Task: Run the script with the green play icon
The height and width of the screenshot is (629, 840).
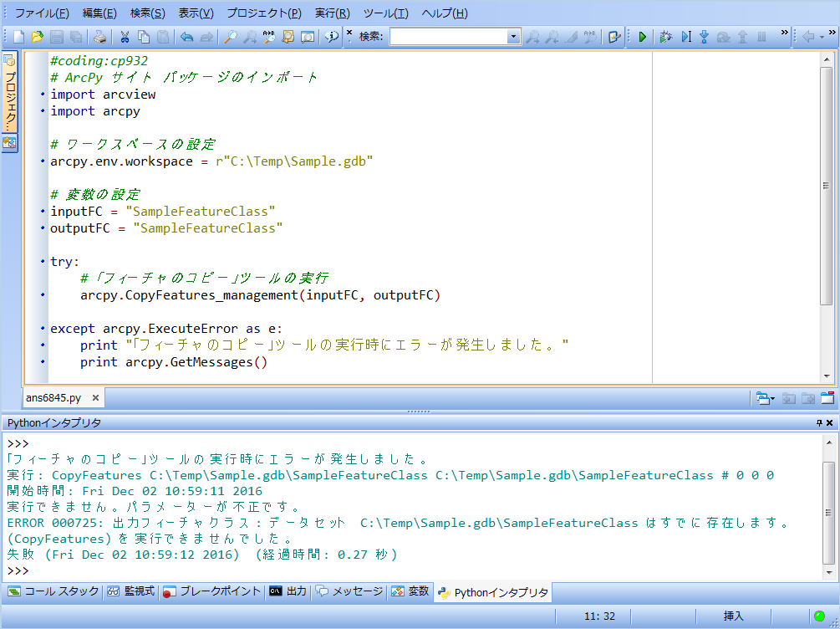Action: tap(642, 37)
